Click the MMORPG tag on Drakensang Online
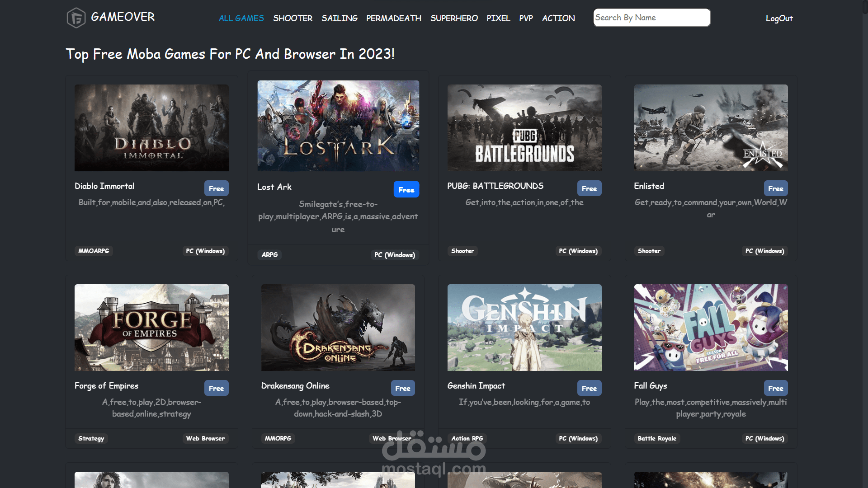 [x=278, y=438]
